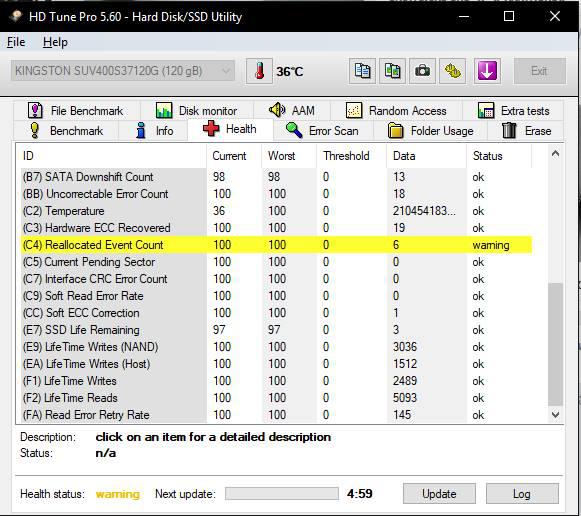Open options with wrench icon
Screen dimensions: 581x516
pyautogui.click(x=452, y=71)
